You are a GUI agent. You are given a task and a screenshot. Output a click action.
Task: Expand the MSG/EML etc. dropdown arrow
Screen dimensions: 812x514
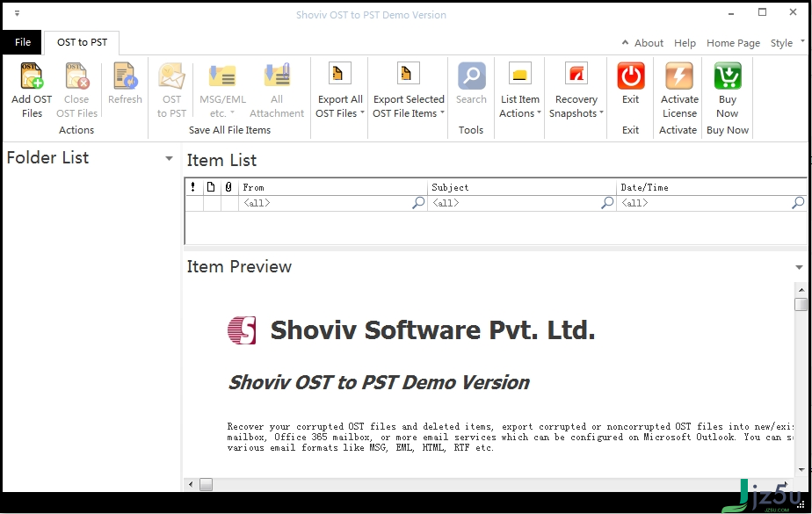click(233, 112)
